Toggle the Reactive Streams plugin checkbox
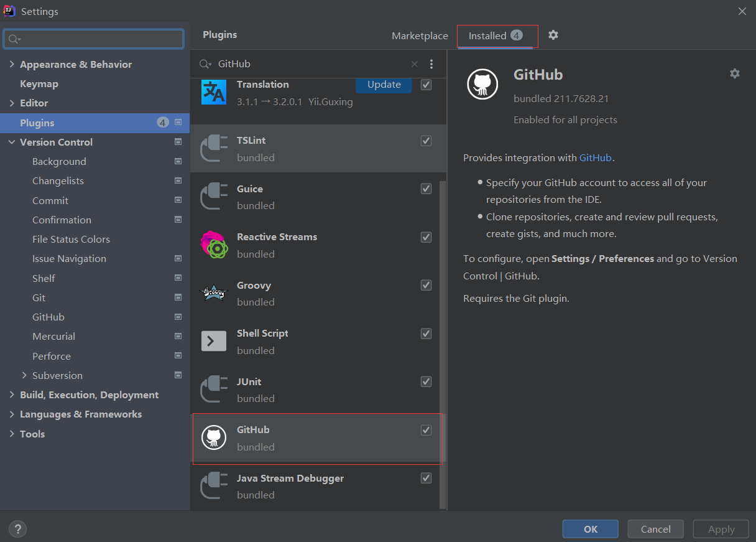The image size is (756, 542). point(426,237)
